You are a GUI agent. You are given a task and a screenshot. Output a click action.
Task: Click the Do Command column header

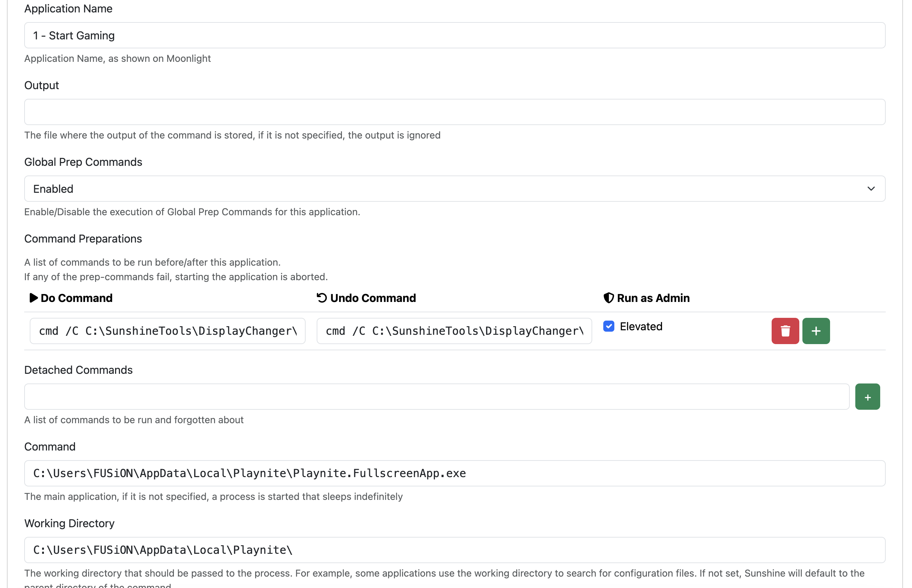(76, 298)
